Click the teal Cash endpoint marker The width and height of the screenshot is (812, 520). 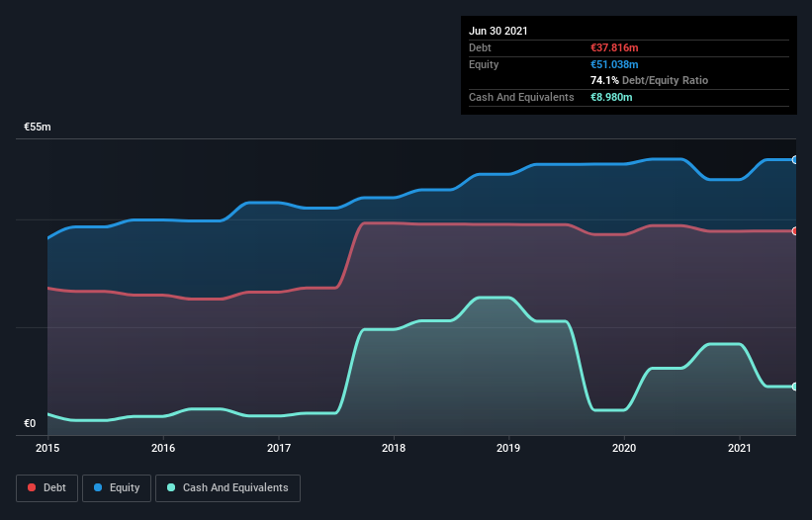(x=795, y=387)
